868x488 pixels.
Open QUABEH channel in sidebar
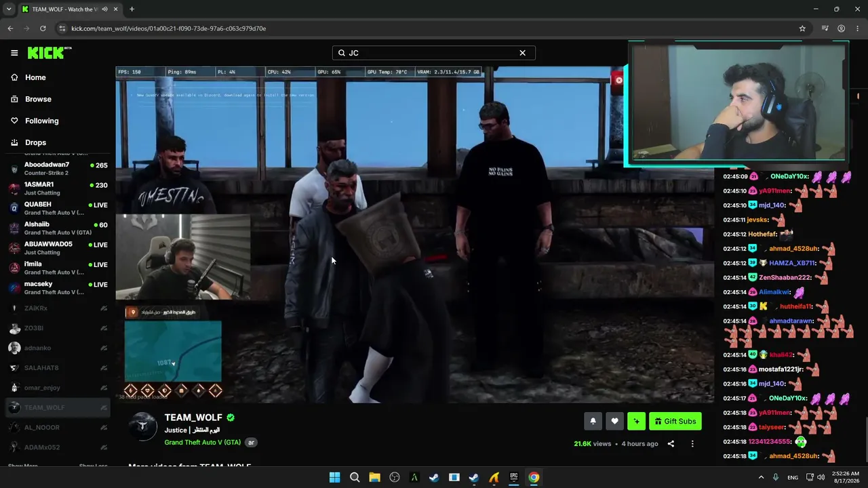[x=58, y=208]
